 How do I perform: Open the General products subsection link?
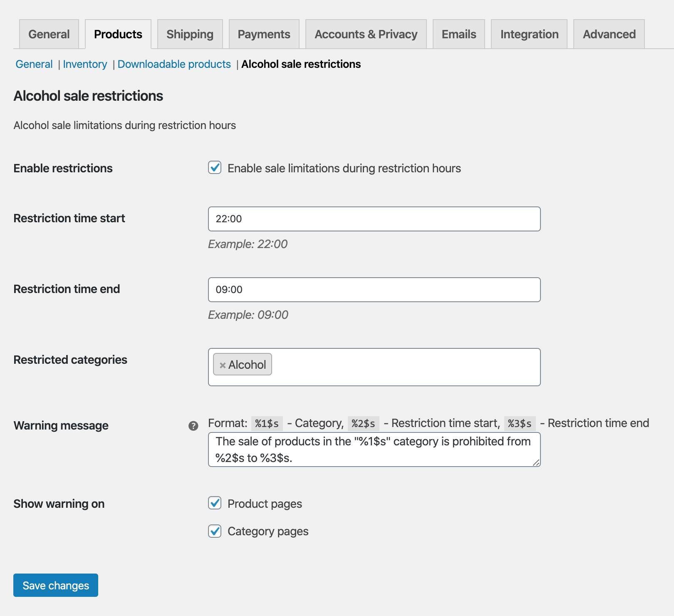tap(34, 64)
